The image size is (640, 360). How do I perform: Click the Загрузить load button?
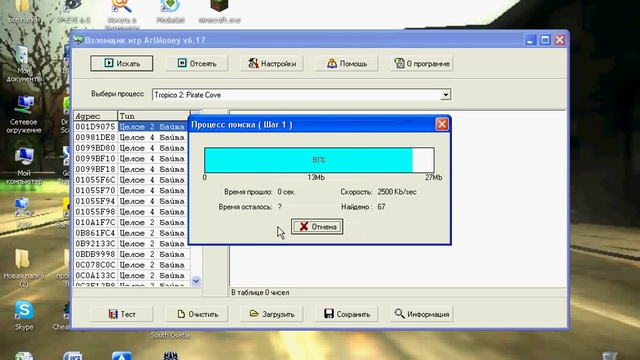click(x=272, y=314)
